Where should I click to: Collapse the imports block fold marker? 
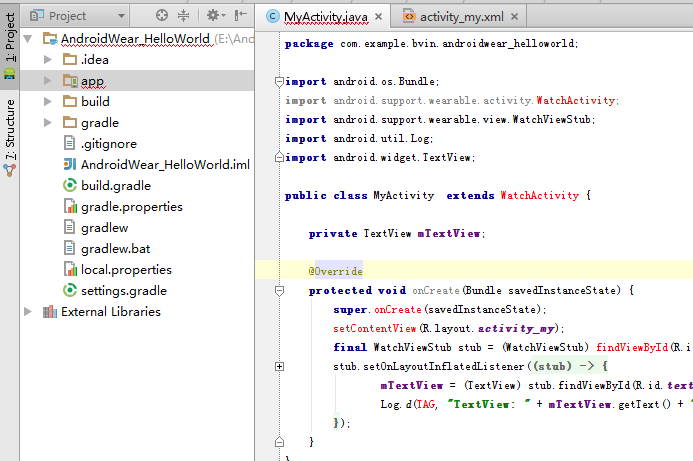279,82
